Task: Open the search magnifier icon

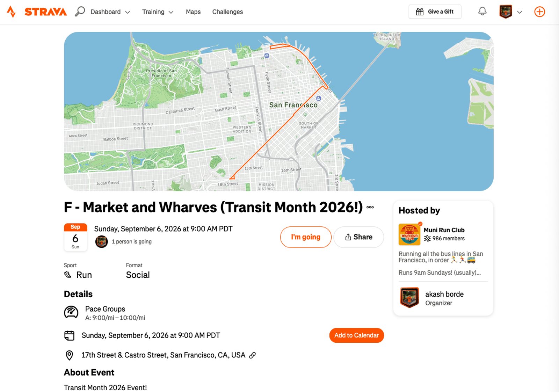Action: coord(80,12)
